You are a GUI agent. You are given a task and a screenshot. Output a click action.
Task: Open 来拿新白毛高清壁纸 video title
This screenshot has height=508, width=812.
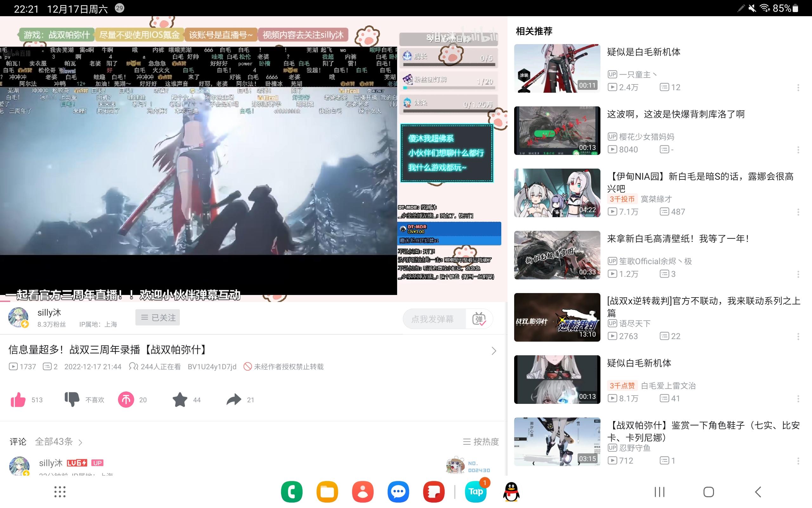[x=678, y=238]
